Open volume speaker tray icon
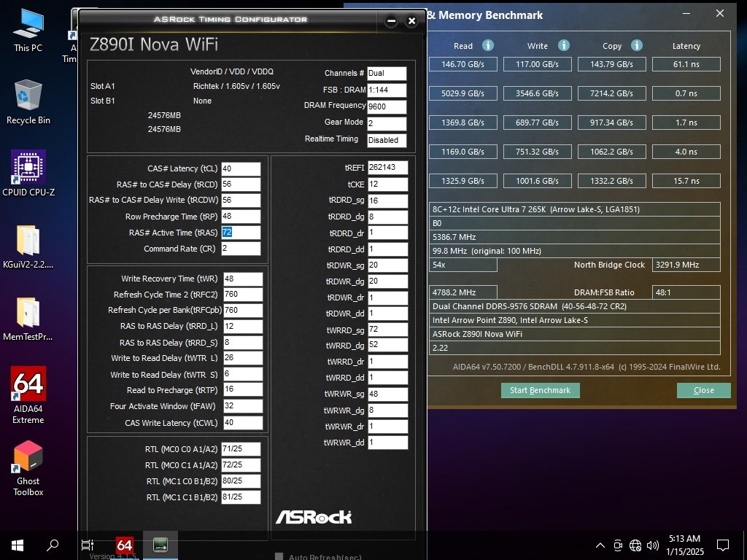 (653, 545)
